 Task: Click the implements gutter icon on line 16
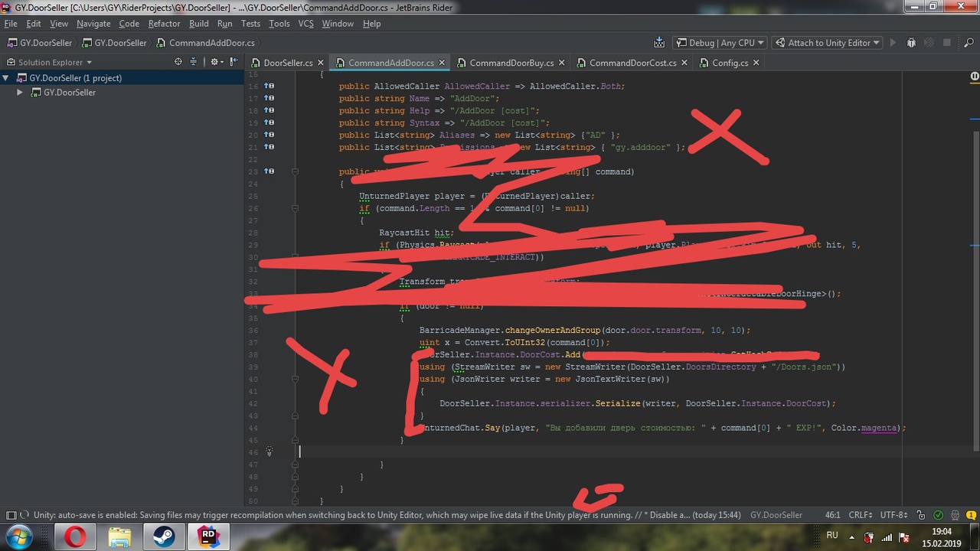pos(269,86)
